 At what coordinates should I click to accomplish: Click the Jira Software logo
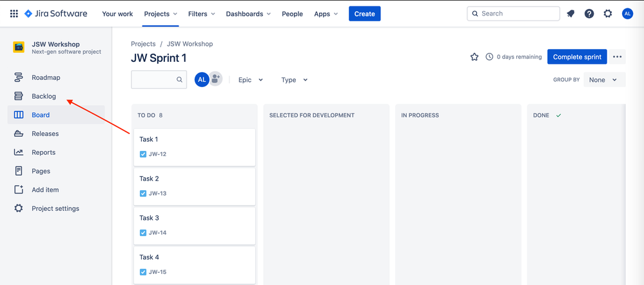(56, 14)
